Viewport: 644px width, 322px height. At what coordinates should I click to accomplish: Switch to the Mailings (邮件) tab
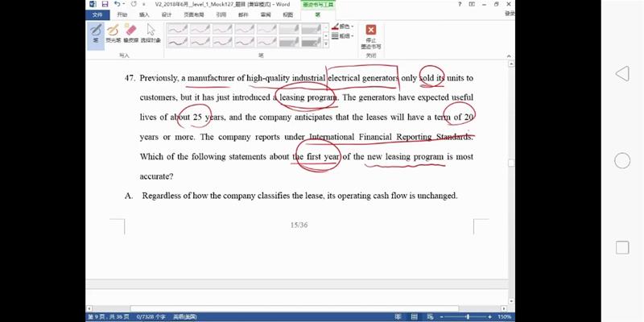pyautogui.click(x=243, y=14)
